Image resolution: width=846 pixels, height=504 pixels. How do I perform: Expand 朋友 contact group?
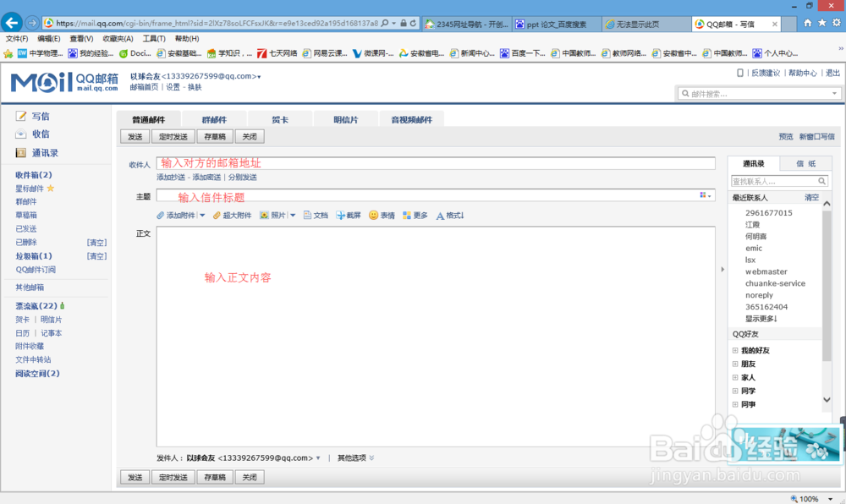pos(735,364)
